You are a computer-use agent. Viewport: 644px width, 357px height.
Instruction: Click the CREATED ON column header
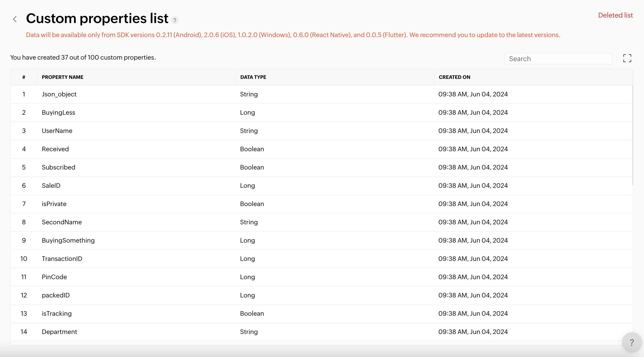[454, 77]
